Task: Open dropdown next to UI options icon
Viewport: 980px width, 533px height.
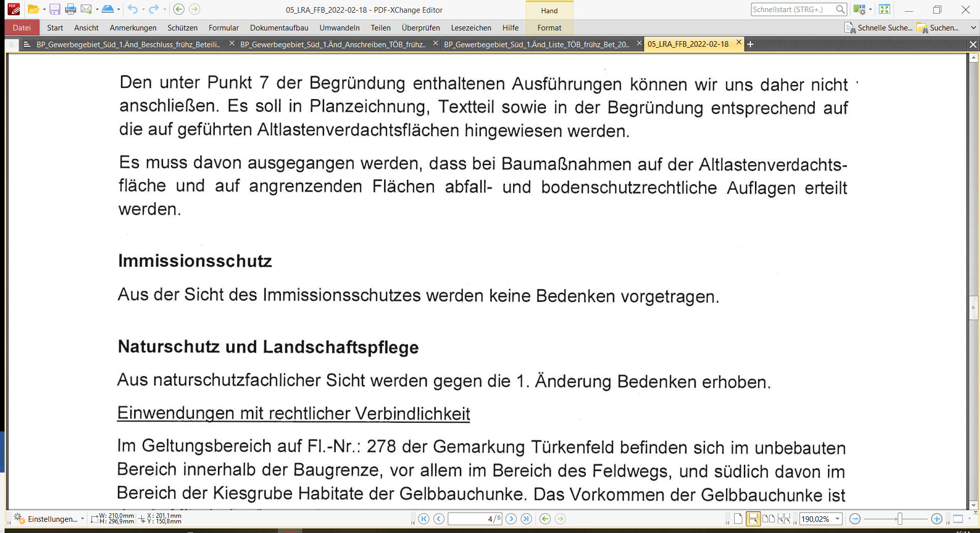Action: pos(870,10)
